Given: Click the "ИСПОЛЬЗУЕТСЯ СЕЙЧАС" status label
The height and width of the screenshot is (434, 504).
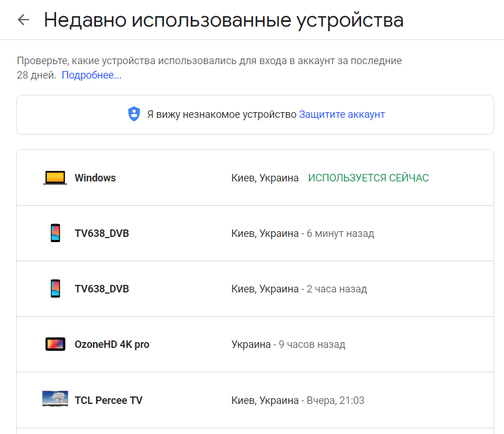Looking at the screenshot, I should click(368, 178).
